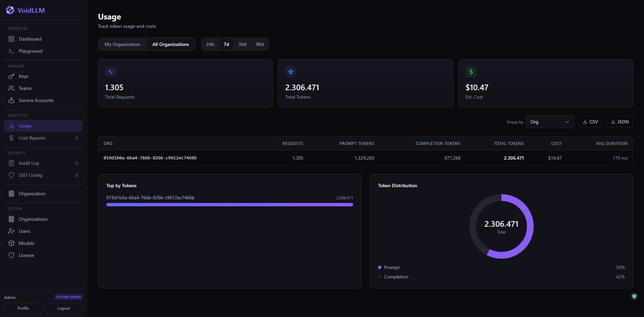Click the Completion Tokens column header

click(x=438, y=143)
